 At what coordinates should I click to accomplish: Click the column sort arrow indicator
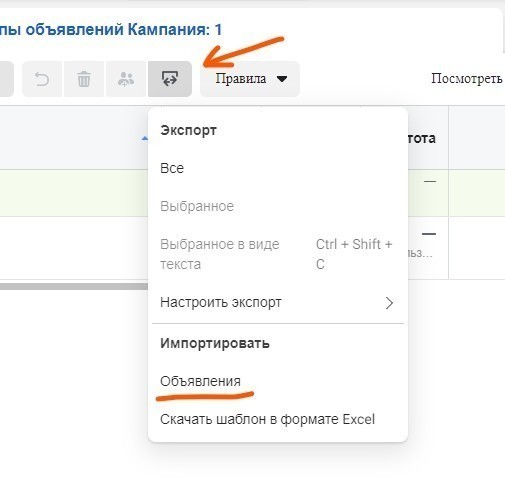144,138
